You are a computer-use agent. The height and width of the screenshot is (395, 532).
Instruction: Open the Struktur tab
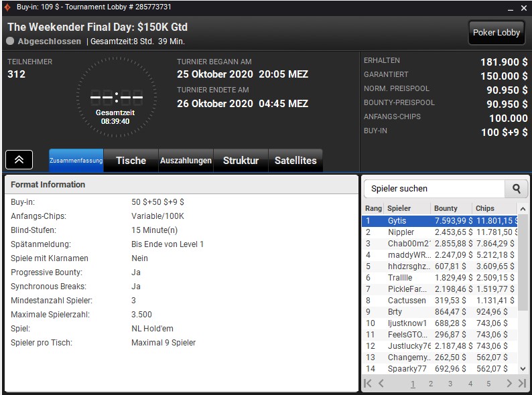coord(241,161)
